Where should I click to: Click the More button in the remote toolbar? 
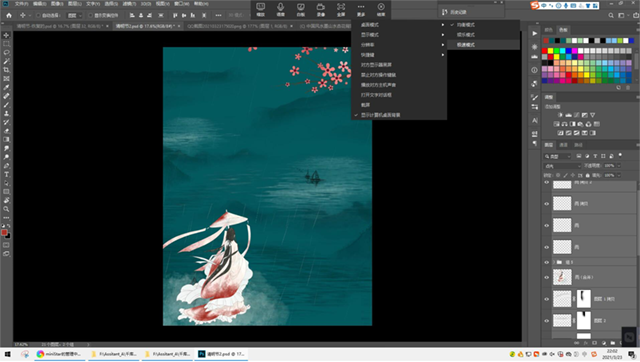361,9
